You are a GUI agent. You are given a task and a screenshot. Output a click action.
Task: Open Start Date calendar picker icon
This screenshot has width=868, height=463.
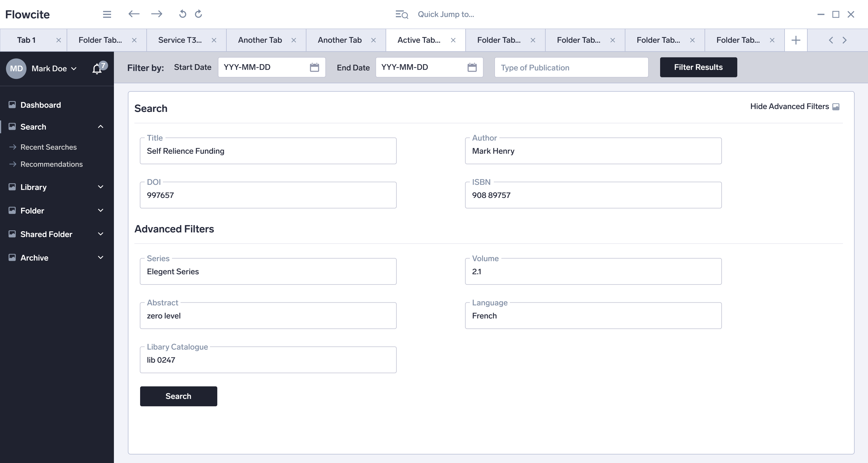(x=314, y=67)
